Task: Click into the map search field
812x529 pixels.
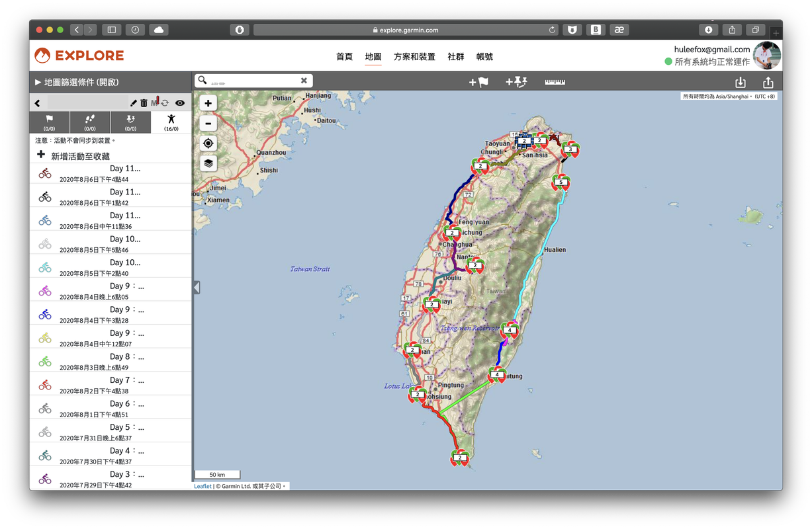Action: [x=253, y=81]
